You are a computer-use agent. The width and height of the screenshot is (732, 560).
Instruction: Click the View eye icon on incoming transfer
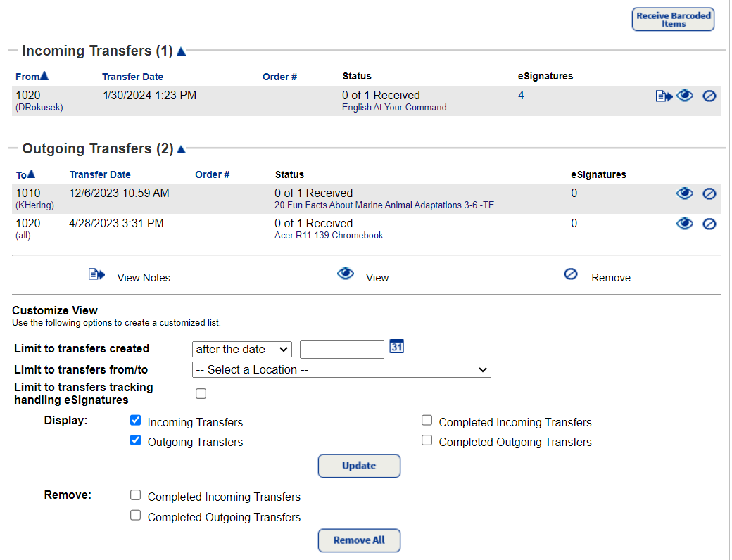click(684, 96)
